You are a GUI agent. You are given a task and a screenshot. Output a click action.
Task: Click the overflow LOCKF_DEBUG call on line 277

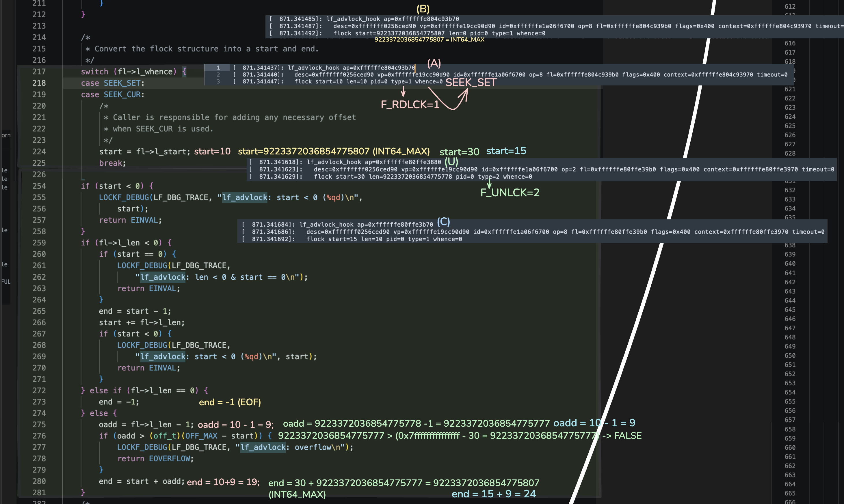click(x=235, y=447)
